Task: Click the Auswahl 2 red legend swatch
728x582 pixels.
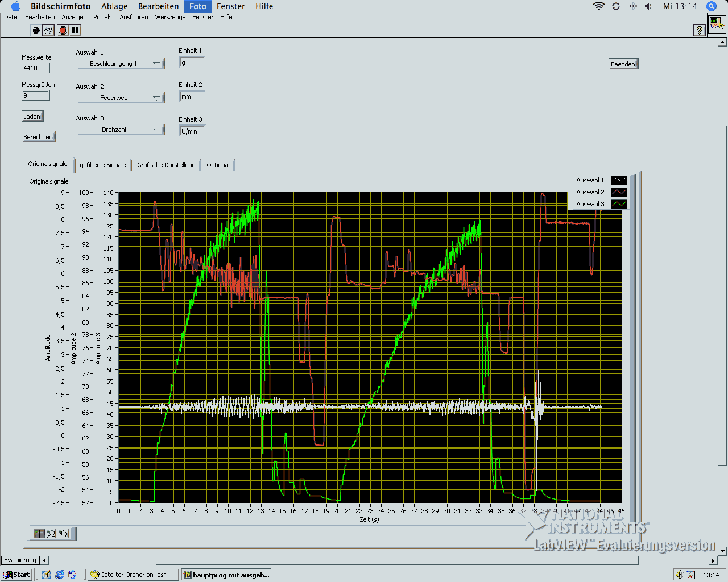Action: click(x=619, y=192)
